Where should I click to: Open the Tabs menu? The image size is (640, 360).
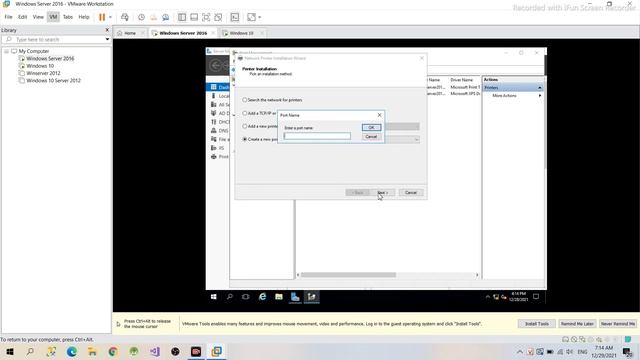point(68,17)
